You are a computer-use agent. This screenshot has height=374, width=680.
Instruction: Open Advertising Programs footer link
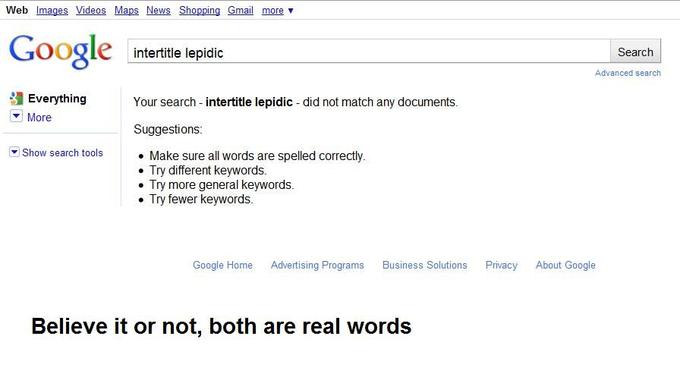pos(317,265)
